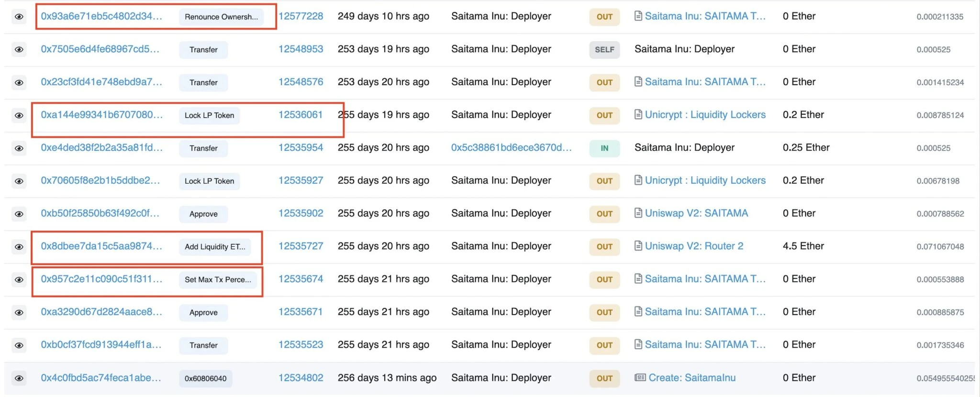Click the 0x60806040 method badge
The width and height of the screenshot is (980, 397).
coord(206,378)
